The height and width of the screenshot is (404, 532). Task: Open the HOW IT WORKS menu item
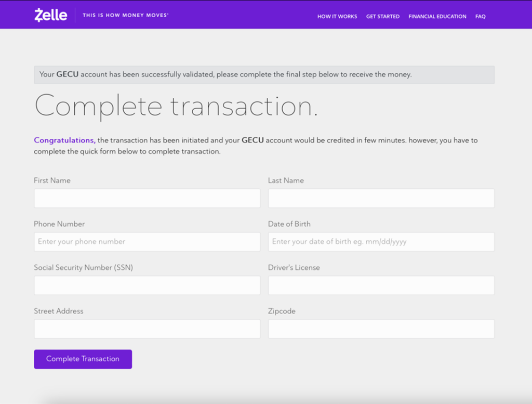point(337,16)
